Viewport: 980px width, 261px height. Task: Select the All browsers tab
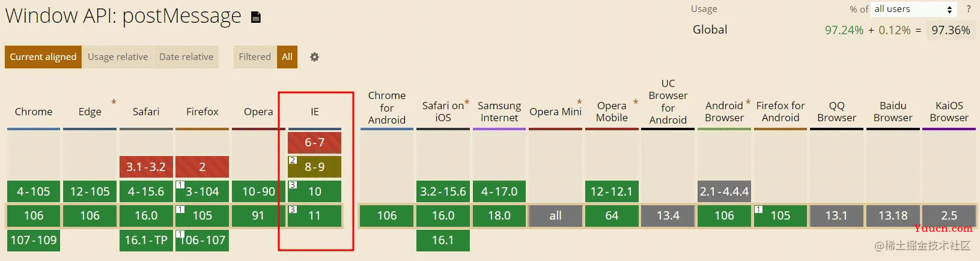287,57
